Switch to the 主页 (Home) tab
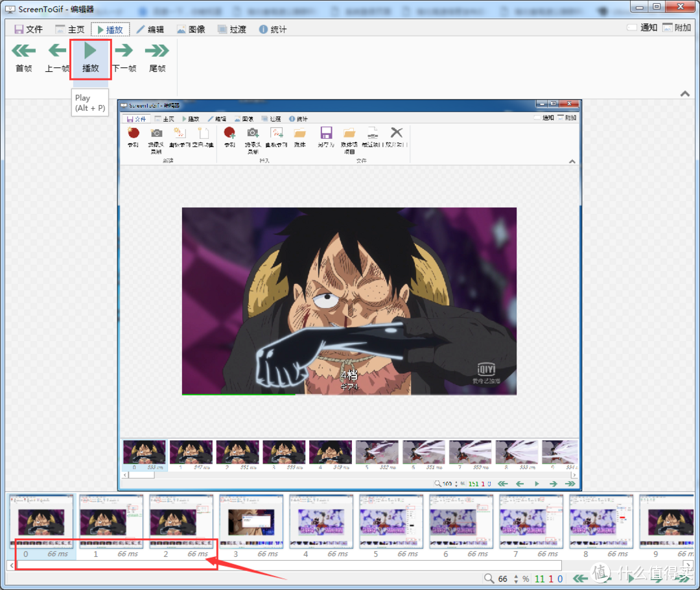700x590 pixels. 69,29
